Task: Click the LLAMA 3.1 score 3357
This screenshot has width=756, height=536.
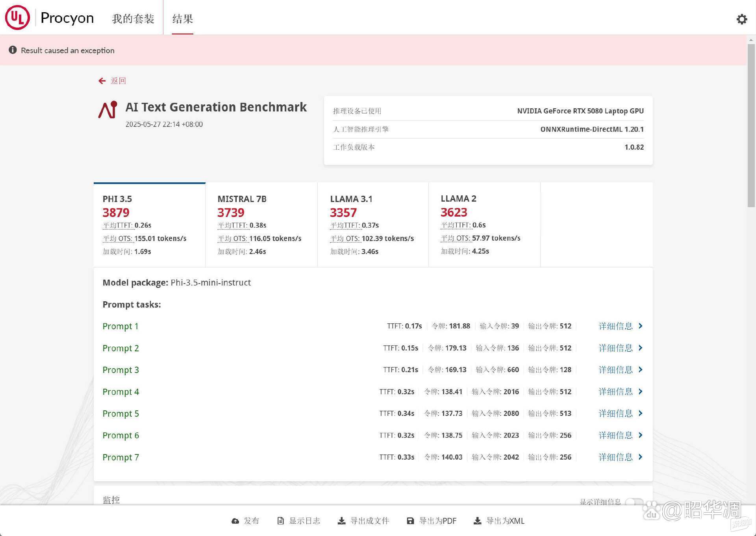Action: [343, 213]
